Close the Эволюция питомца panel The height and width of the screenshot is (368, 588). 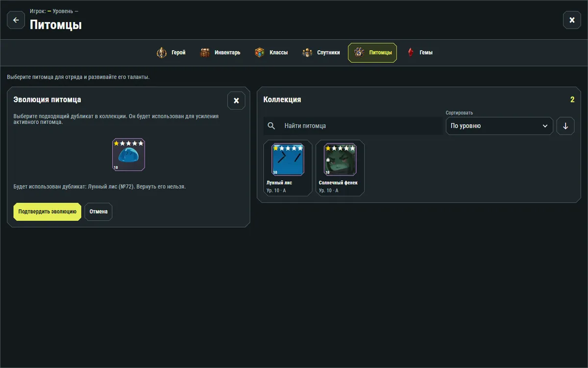tap(236, 101)
